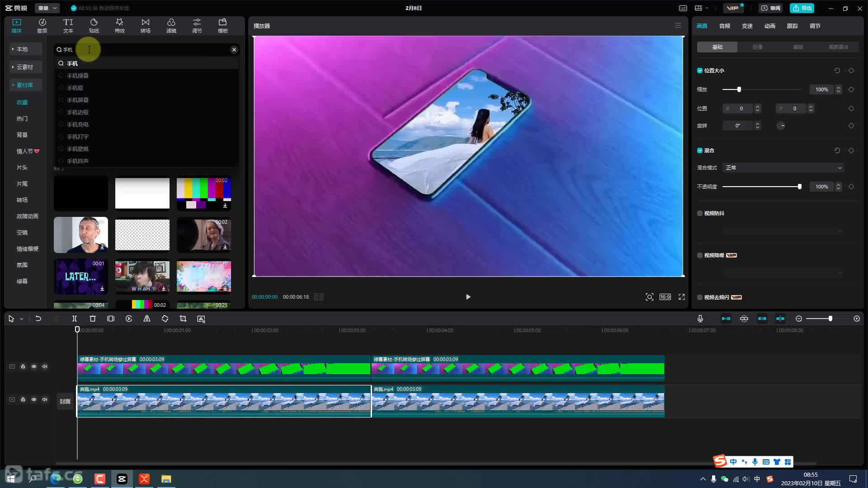The width and height of the screenshot is (868, 488).
Task: Mute the 奔跑.mp4 main track speaker
Action: tap(45, 399)
